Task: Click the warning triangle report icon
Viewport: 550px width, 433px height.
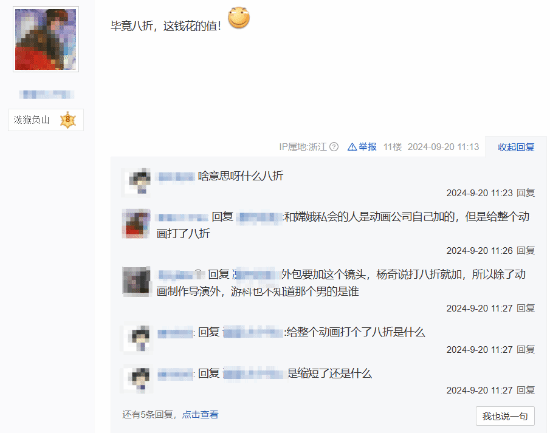Action: [x=352, y=147]
